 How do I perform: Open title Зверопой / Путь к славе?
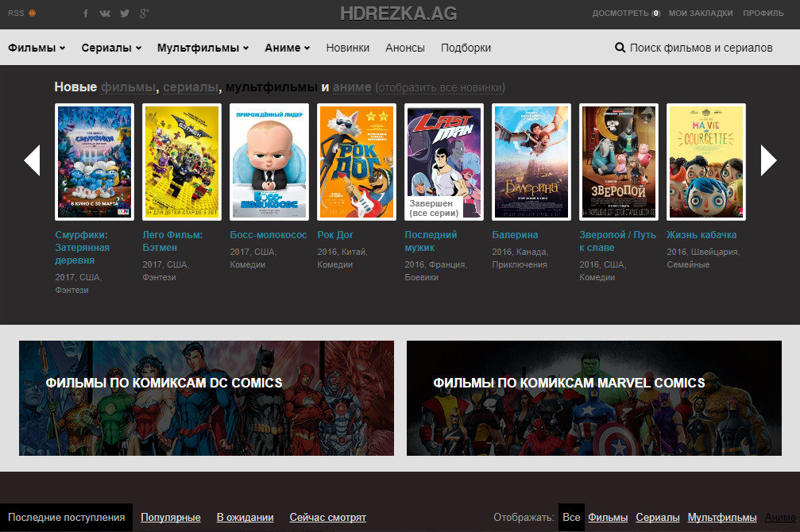coord(617,241)
